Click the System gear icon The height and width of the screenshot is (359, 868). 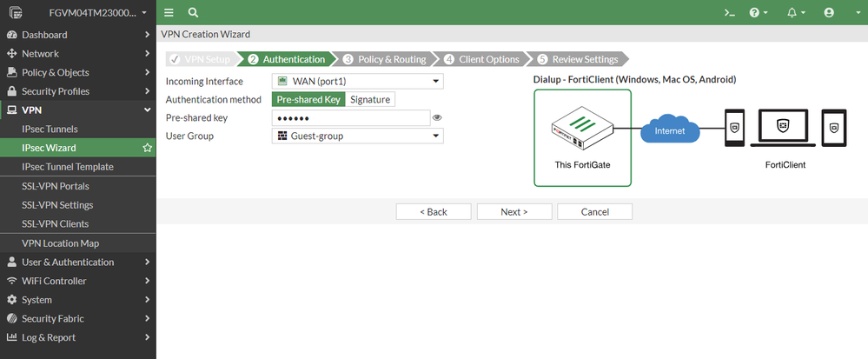pos(11,300)
